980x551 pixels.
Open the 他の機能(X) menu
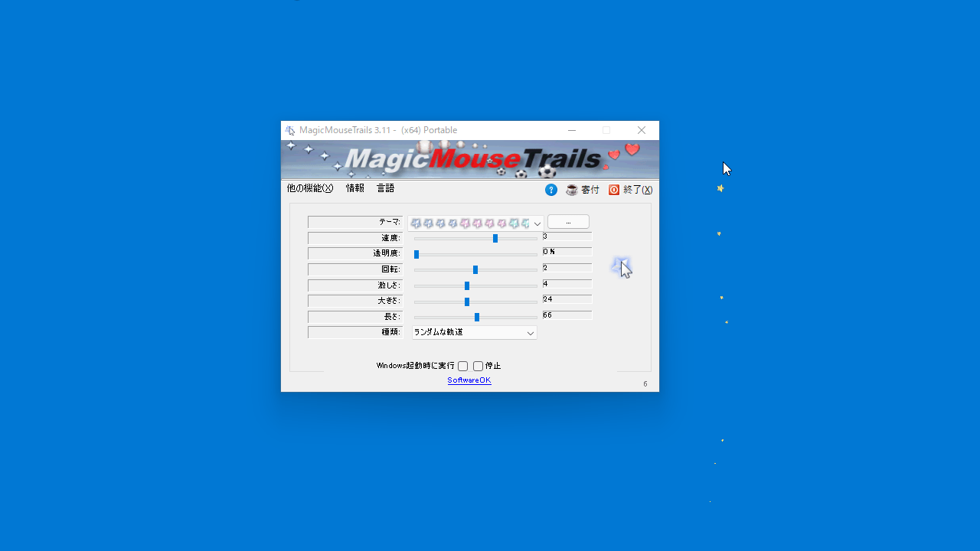[x=310, y=188]
